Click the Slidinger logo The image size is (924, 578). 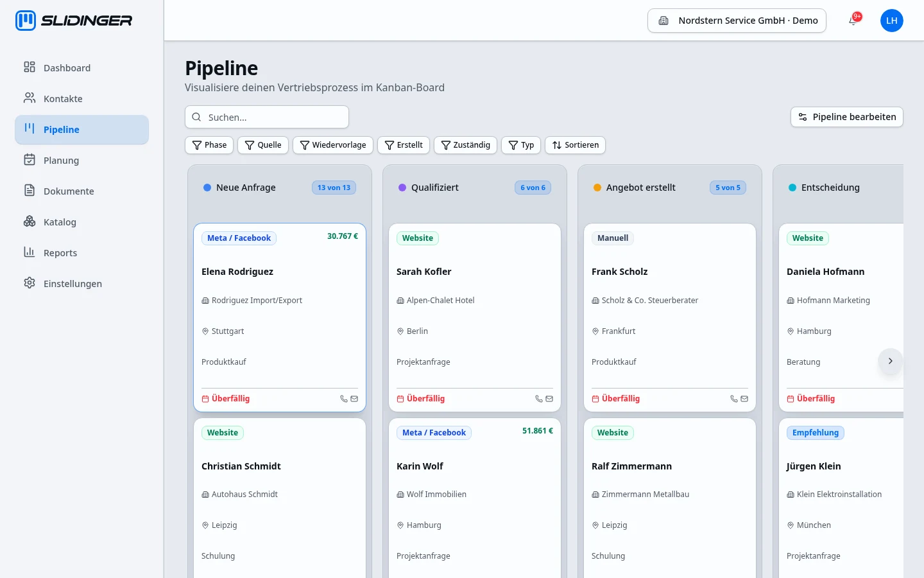[74, 21]
